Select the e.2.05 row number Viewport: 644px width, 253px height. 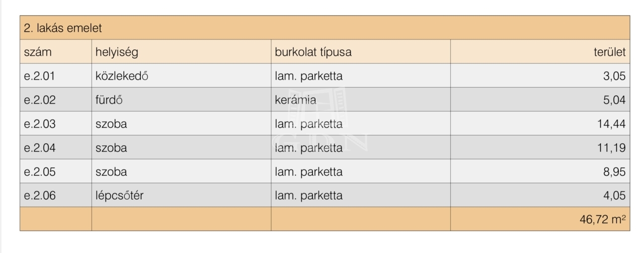point(40,172)
